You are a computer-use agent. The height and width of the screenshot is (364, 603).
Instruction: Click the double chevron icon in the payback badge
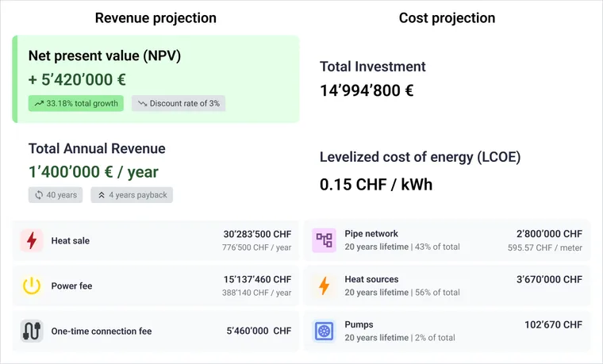pos(101,195)
